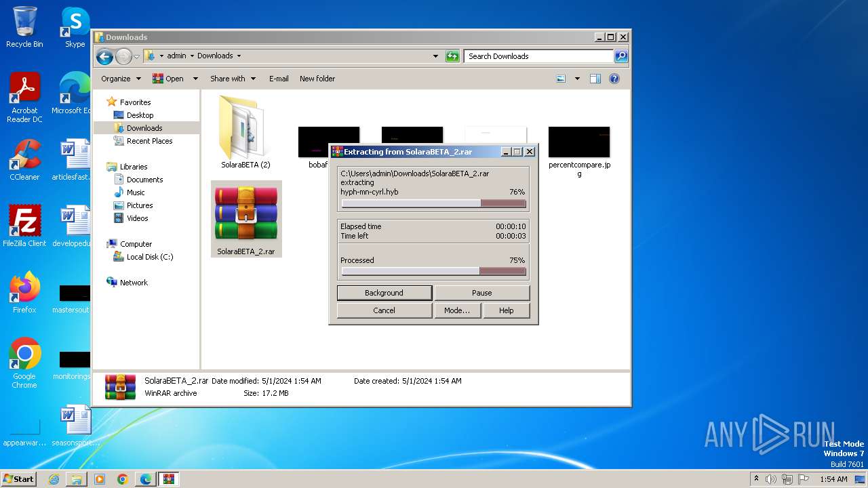Viewport: 868px width, 488px height.
Task: Open the Share with dropdown
Action: click(x=233, y=79)
